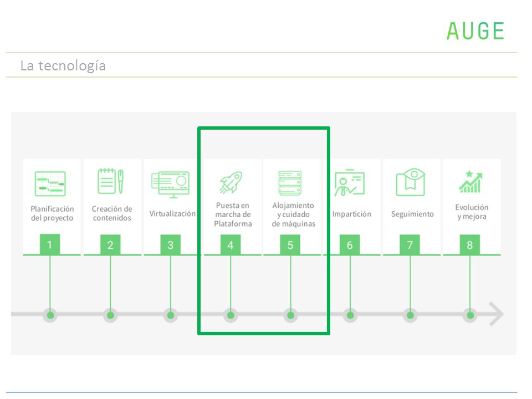Screen dimensions: 532x399
Task: Click the teacher at whiteboard icon
Action: [x=350, y=183]
